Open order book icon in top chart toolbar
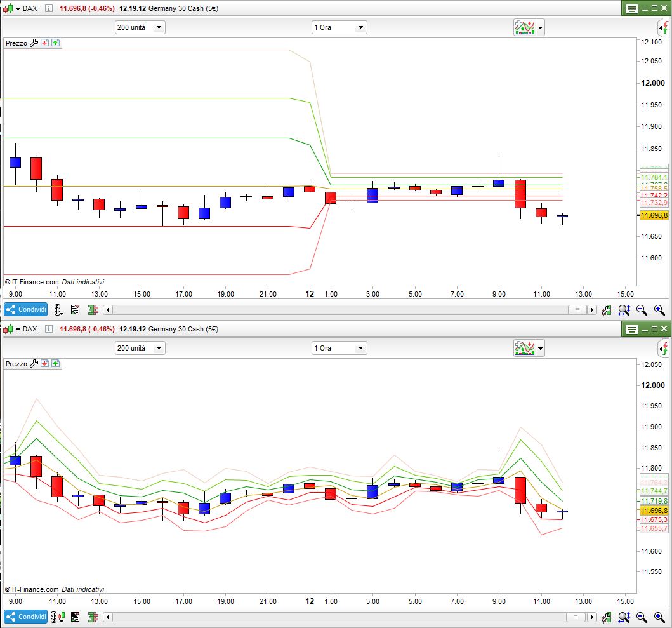Image resolution: width=672 pixels, height=628 pixels. tap(93, 310)
